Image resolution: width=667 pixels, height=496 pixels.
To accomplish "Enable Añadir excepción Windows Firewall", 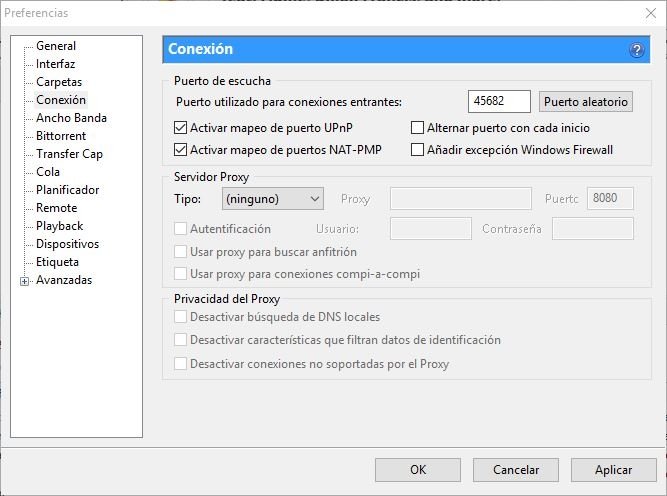I will (417, 150).
